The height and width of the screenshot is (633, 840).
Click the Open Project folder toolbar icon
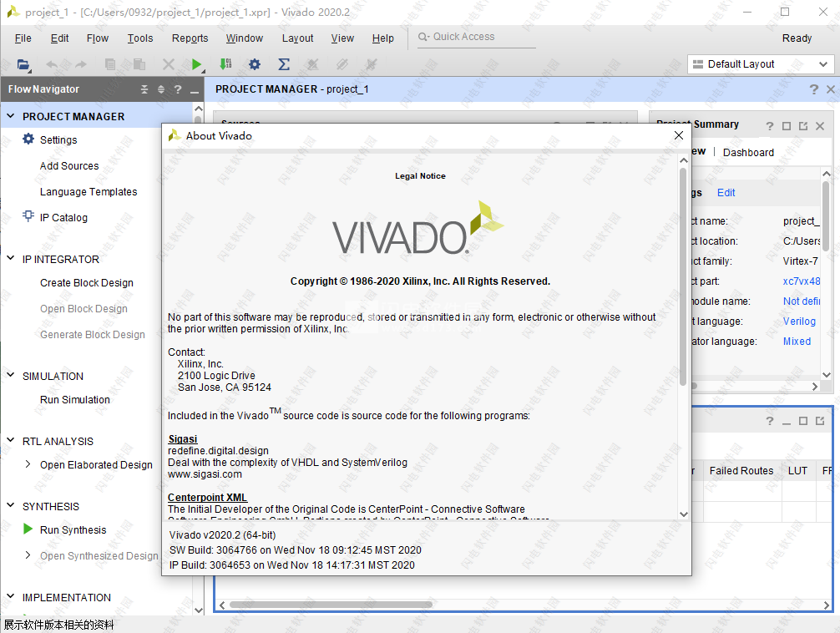click(23, 64)
